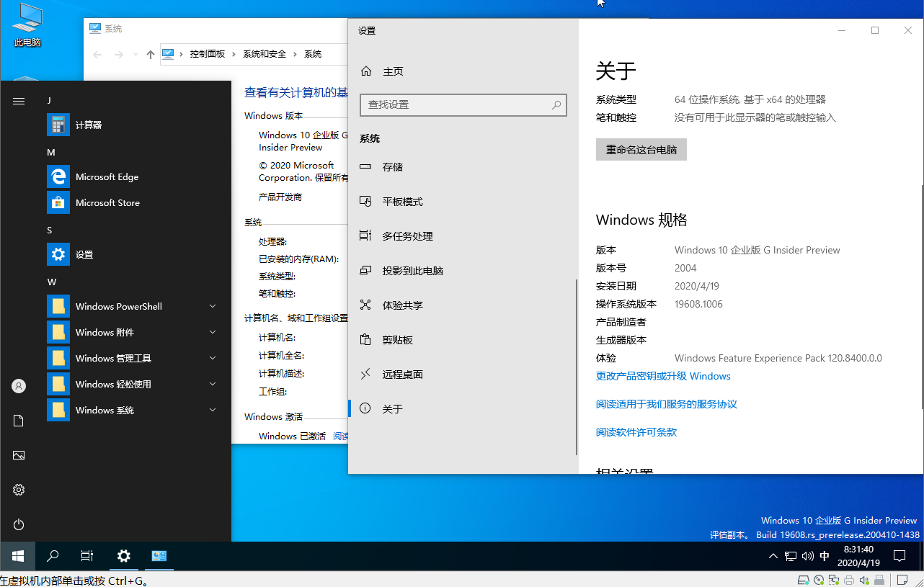Click 系统和安全 in the breadcrumb
Screen dimensions: 924x587
point(265,55)
